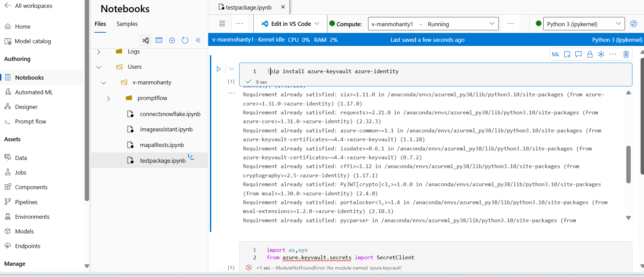This screenshot has width=644, height=277.
Task: Click the live-edit icon beside testpackage.ipynb
Action: coord(191,157)
